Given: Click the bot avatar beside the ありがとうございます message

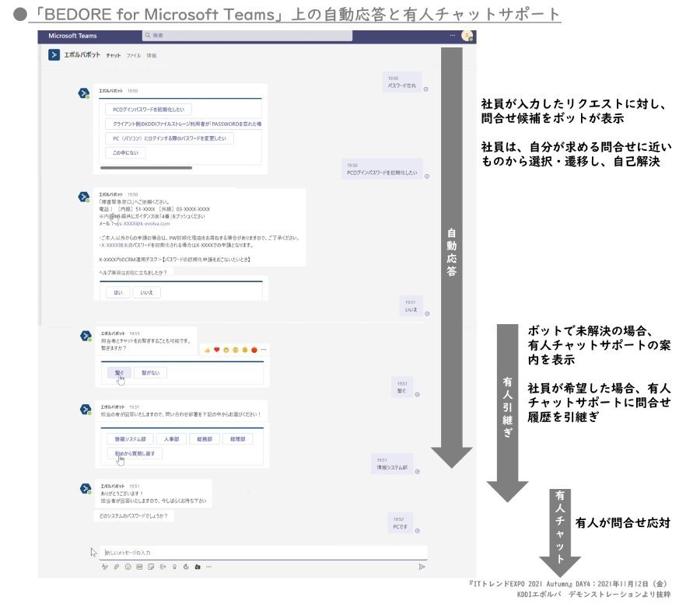Looking at the screenshot, I should pos(86,488).
